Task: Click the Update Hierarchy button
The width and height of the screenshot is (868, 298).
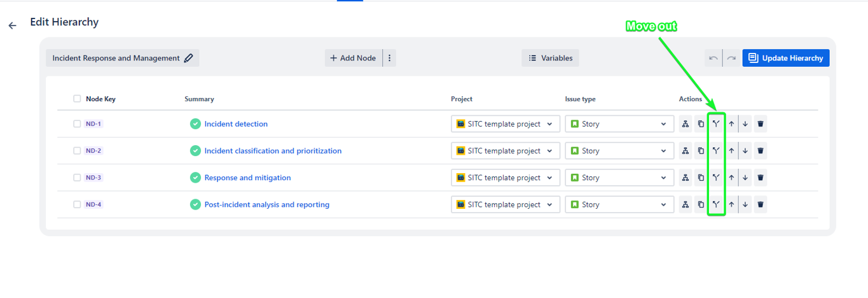Action: pos(785,58)
